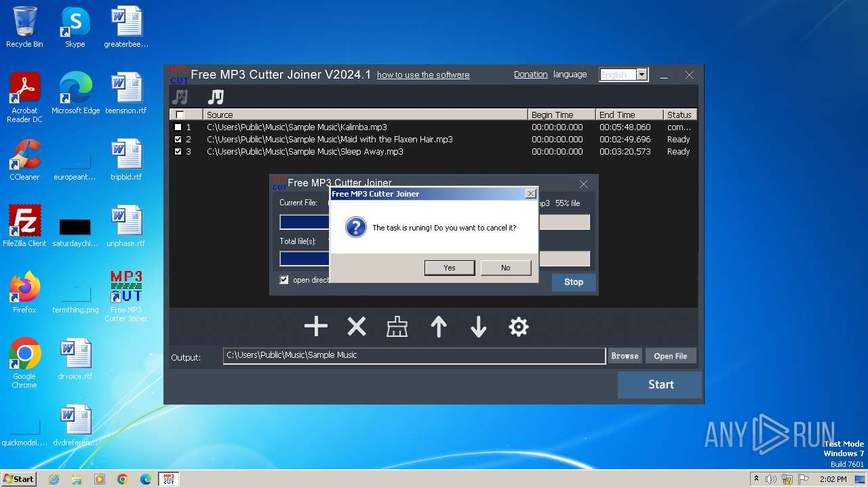The width and height of the screenshot is (868, 488).
Task: Open unphase.rtf desktop file
Action: [126, 226]
